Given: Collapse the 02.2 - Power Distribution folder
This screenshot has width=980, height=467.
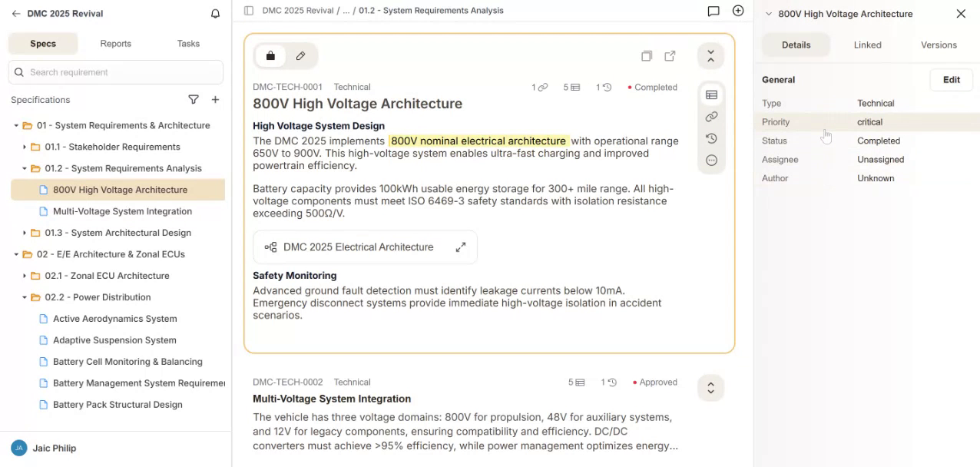Looking at the screenshot, I should [25, 297].
